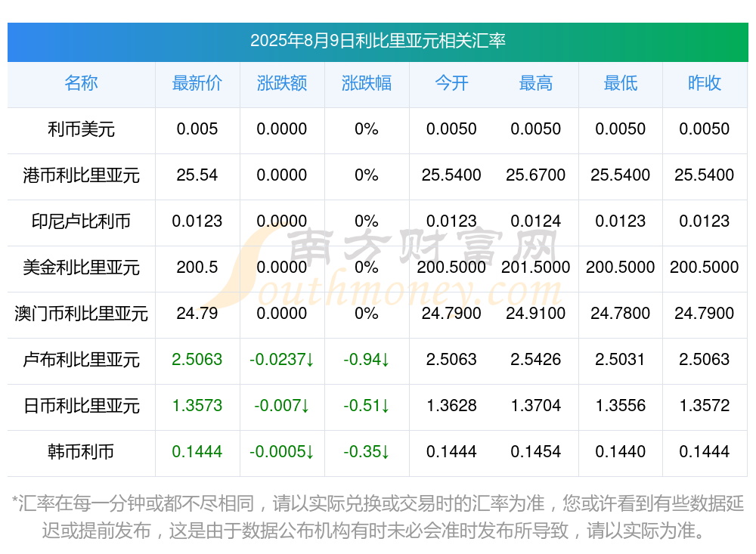The height and width of the screenshot is (554, 756).
Task: Select the 港币利比里亚元 row name
Action: (81, 175)
